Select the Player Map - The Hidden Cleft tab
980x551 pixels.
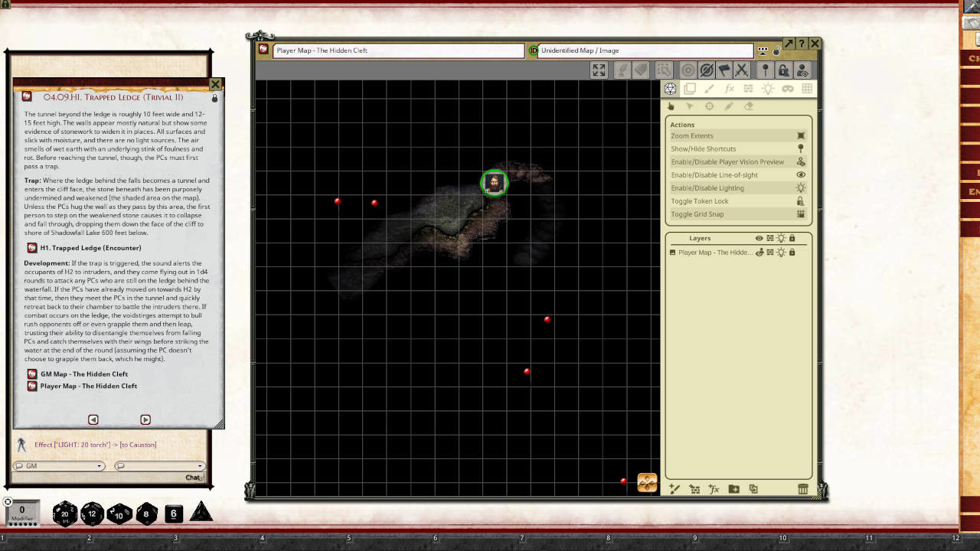398,48
